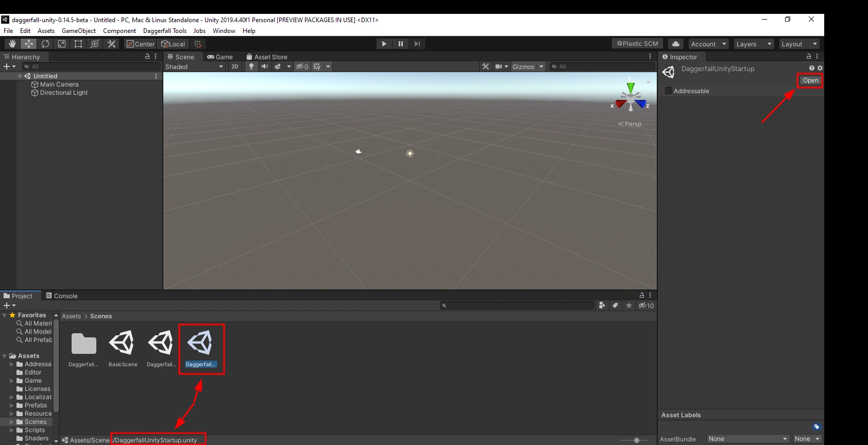Viewport: 868px width, 445px height.
Task: Open the Layout dropdown
Action: coord(799,44)
